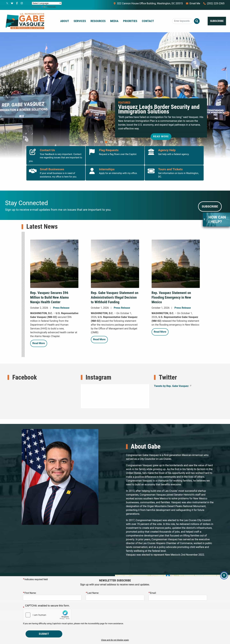Click the building icon for Agency Help
Screen dimensions: 230x644
click(x=151, y=152)
